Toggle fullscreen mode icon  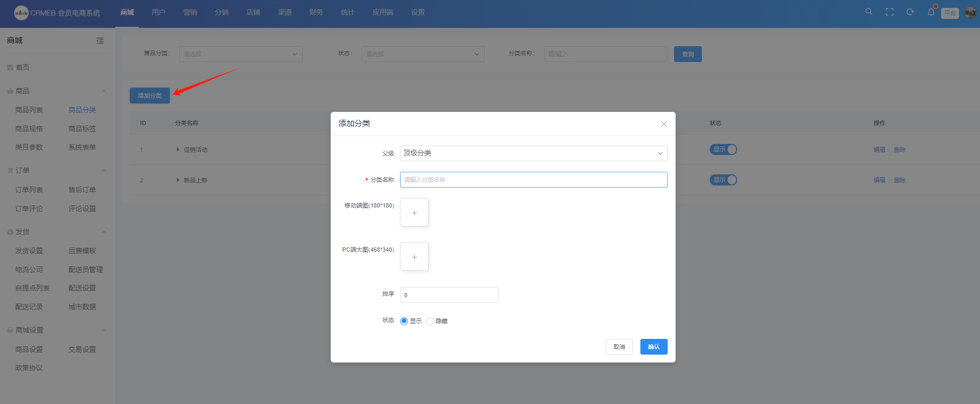click(x=890, y=12)
